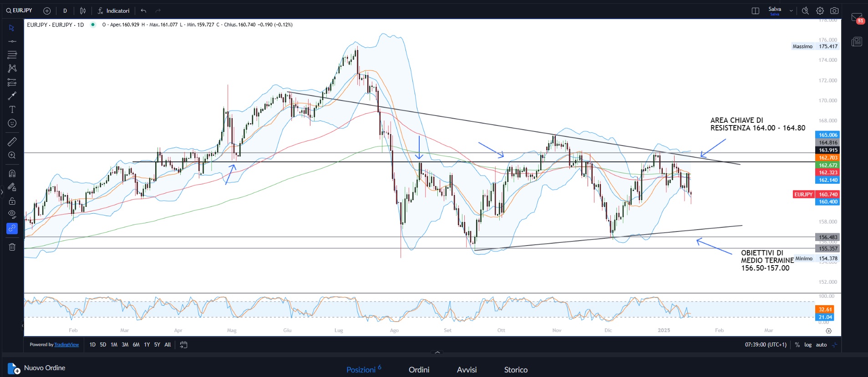Toggle magnet mode for drawings

point(12,173)
